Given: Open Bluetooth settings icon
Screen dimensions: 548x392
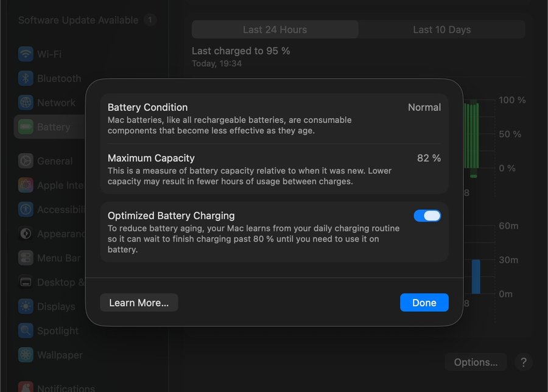Looking at the screenshot, I should click(x=26, y=79).
